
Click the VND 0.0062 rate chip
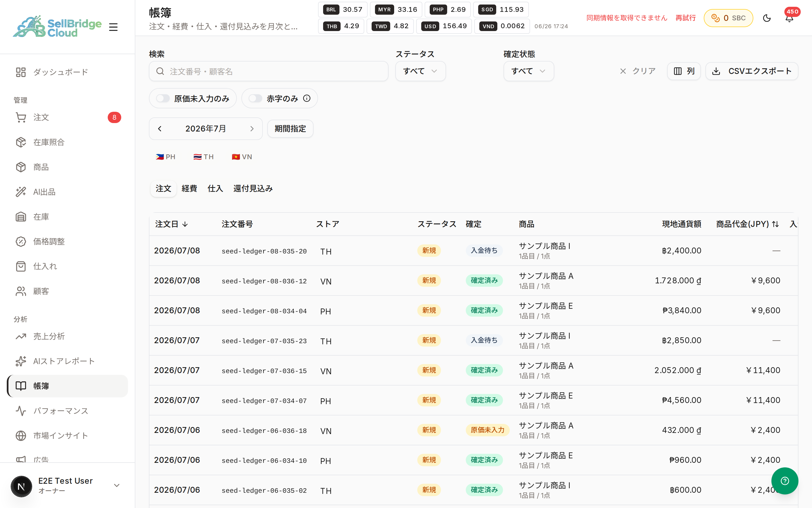pyautogui.click(x=502, y=26)
